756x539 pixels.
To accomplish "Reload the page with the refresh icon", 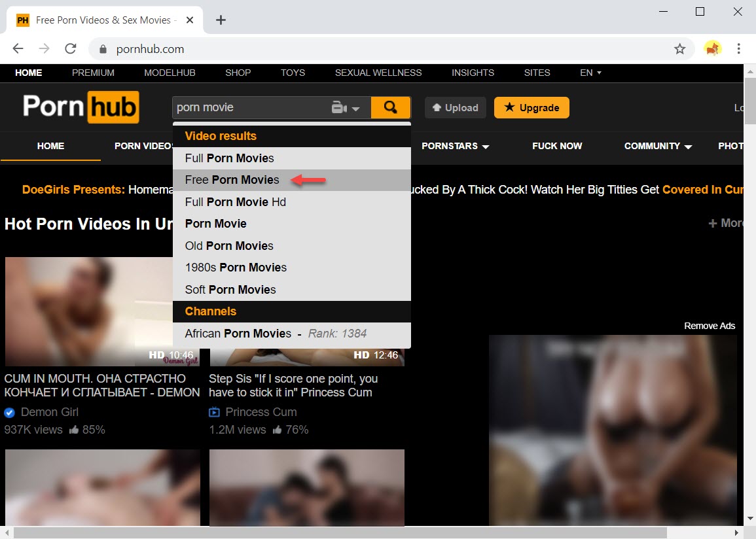I will 71,49.
